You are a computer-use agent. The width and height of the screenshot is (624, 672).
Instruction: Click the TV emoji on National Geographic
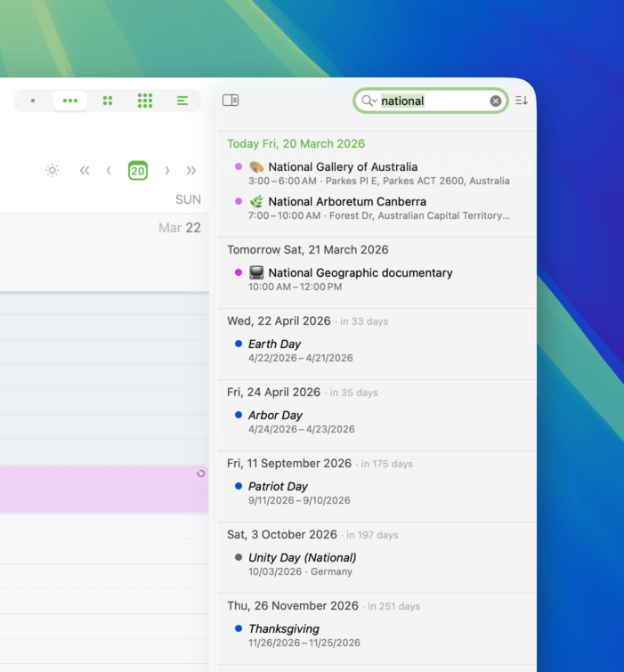pyautogui.click(x=256, y=272)
